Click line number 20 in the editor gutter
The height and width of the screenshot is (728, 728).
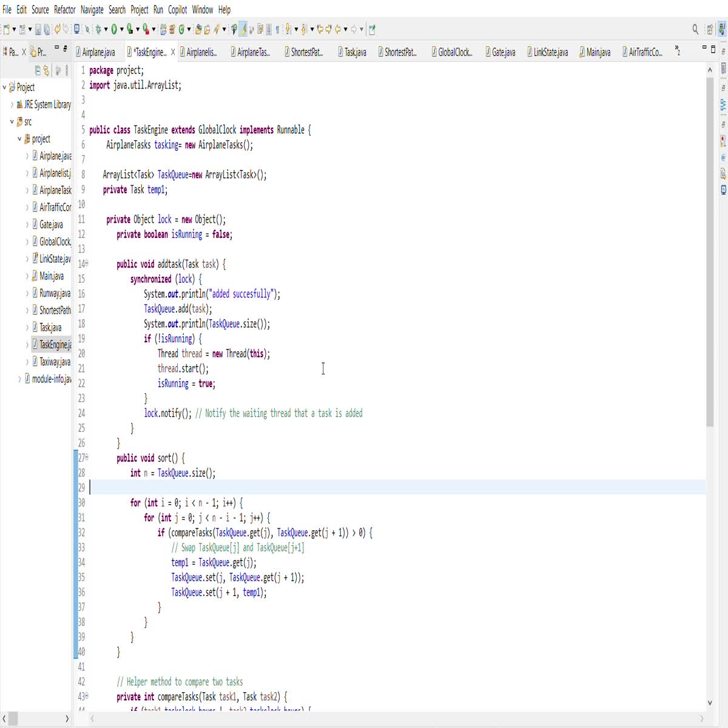pyautogui.click(x=81, y=354)
